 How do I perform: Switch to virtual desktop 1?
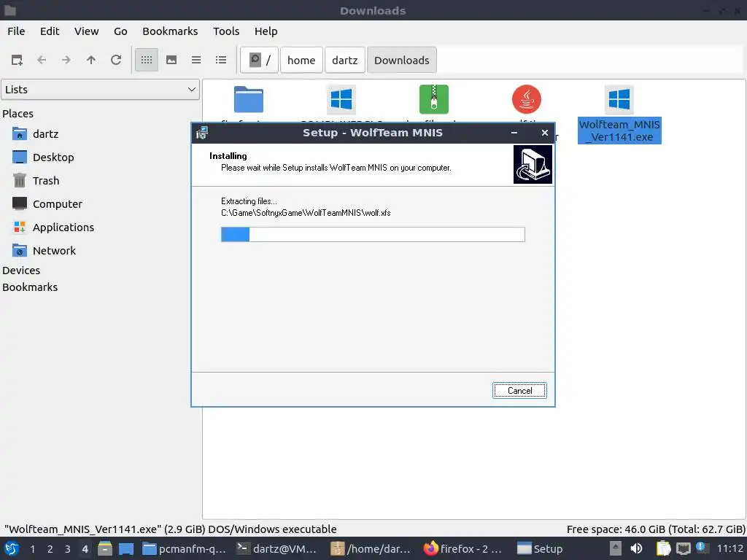(x=32, y=549)
